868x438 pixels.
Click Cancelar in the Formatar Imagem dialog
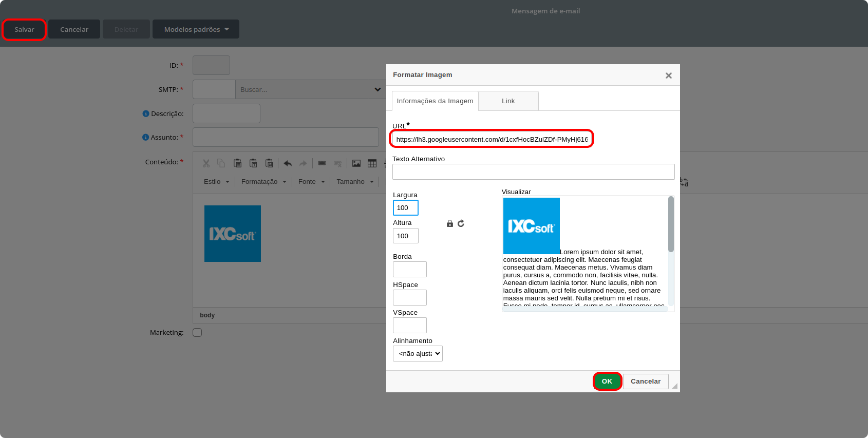pos(646,382)
